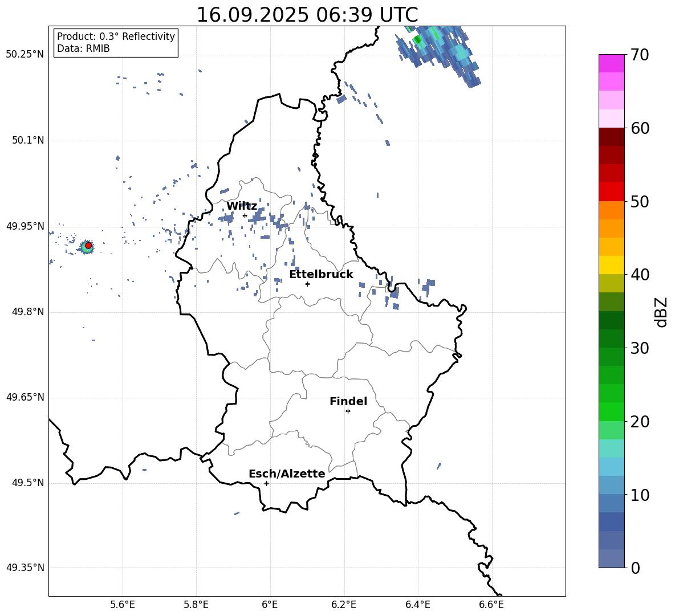Click the 30 tick label on colorbar
675x616 pixels.
click(640, 348)
